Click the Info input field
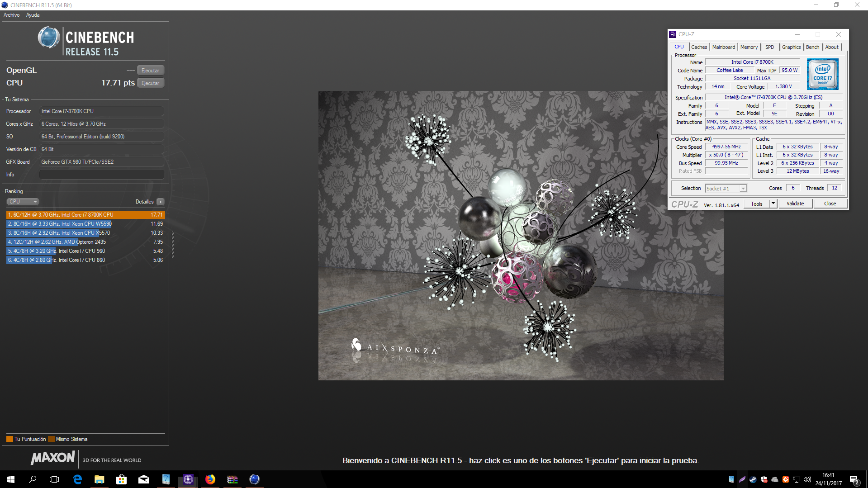868x488 pixels. (x=102, y=175)
